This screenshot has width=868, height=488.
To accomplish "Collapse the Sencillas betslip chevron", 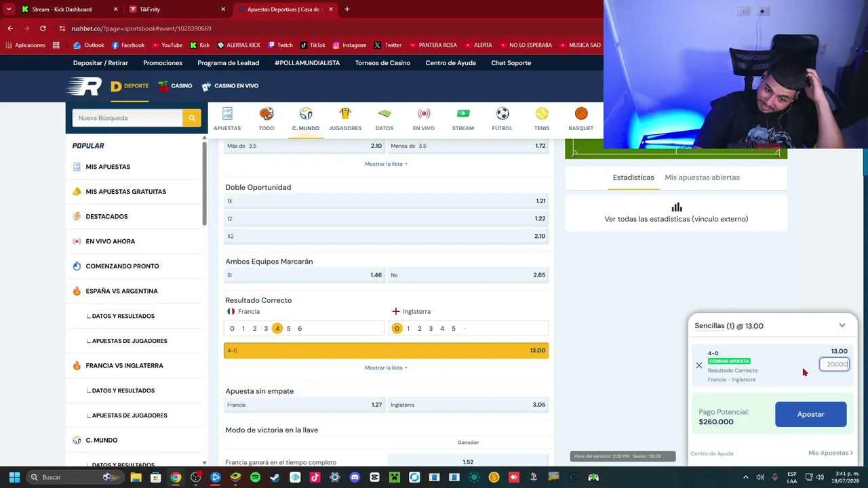I will (x=842, y=325).
